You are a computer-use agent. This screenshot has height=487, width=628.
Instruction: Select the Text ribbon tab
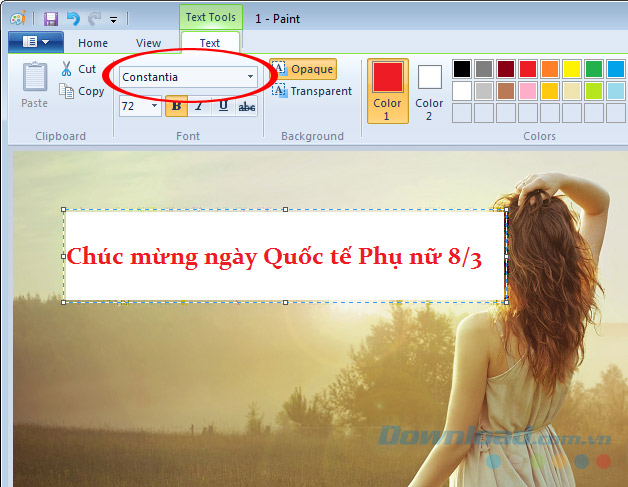210,43
